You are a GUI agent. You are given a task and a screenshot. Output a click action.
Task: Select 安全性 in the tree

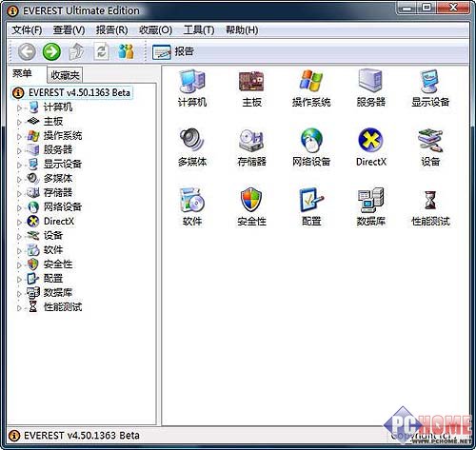[x=58, y=264]
